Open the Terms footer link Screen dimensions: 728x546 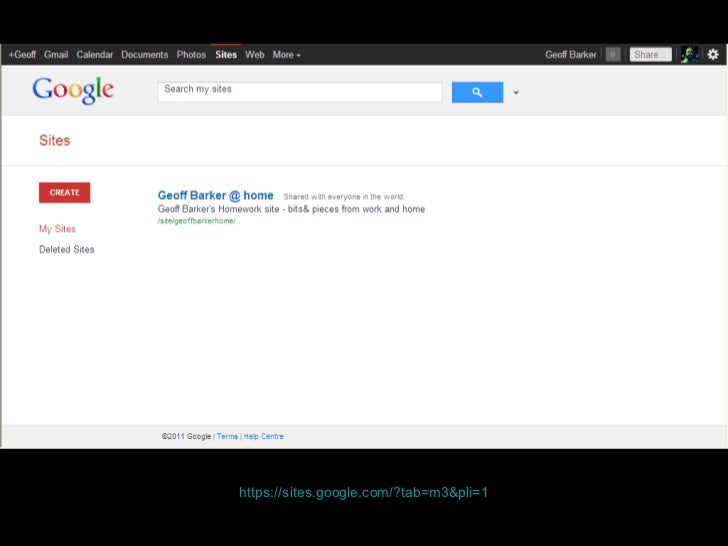point(227,436)
